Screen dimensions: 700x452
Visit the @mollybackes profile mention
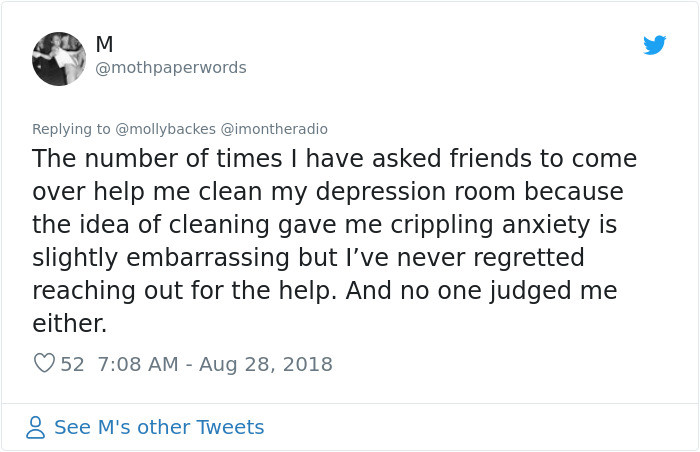[x=166, y=129]
